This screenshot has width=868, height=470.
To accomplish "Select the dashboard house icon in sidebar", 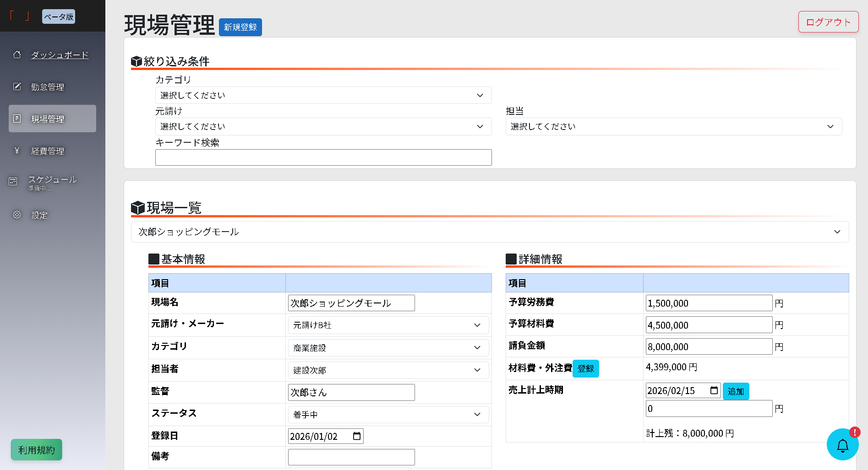I will coord(17,54).
